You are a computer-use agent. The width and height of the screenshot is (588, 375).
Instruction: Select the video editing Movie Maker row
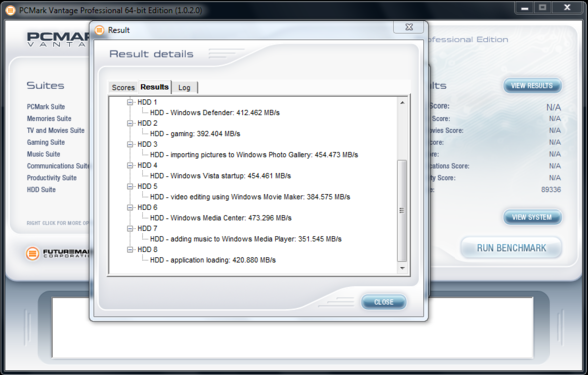[250, 197]
